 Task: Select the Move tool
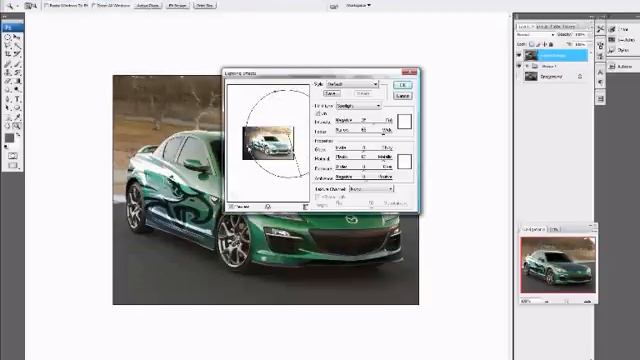point(17,37)
